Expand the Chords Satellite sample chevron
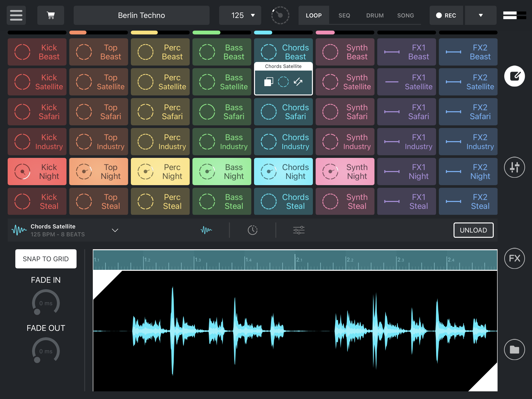Screen dimensions: 532x399 click(115, 230)
